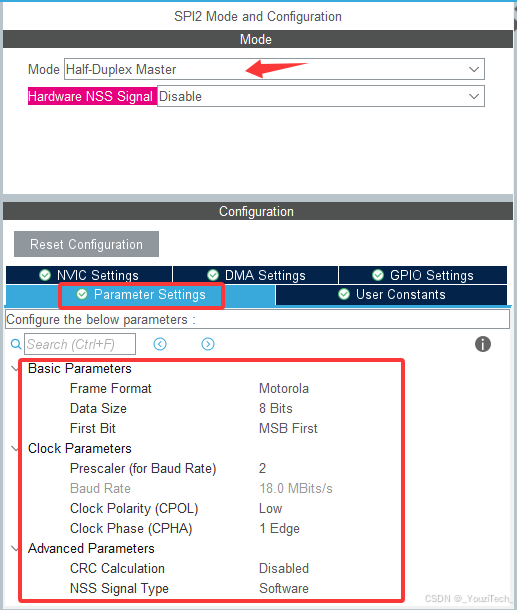Image resolution: width=517 pixels, height=610 pixels.
Task: Open the User Constants tab
Action: (x=391, y=294)
